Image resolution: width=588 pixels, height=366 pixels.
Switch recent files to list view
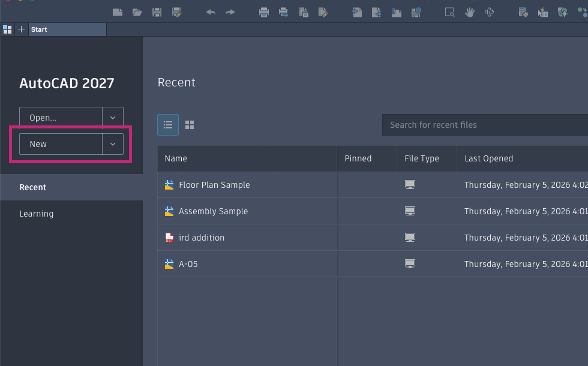click(168, 125)
